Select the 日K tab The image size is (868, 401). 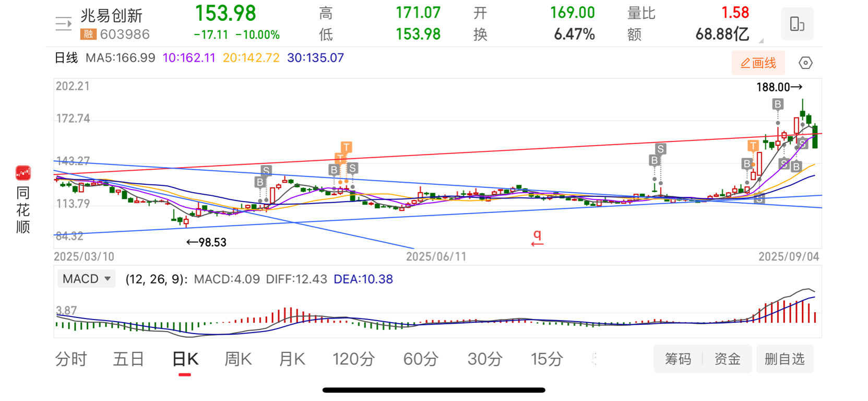click(185, 359)
